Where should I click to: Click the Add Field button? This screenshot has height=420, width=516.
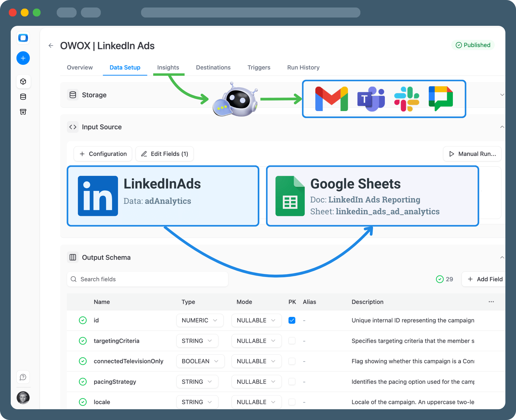[485, 279]
